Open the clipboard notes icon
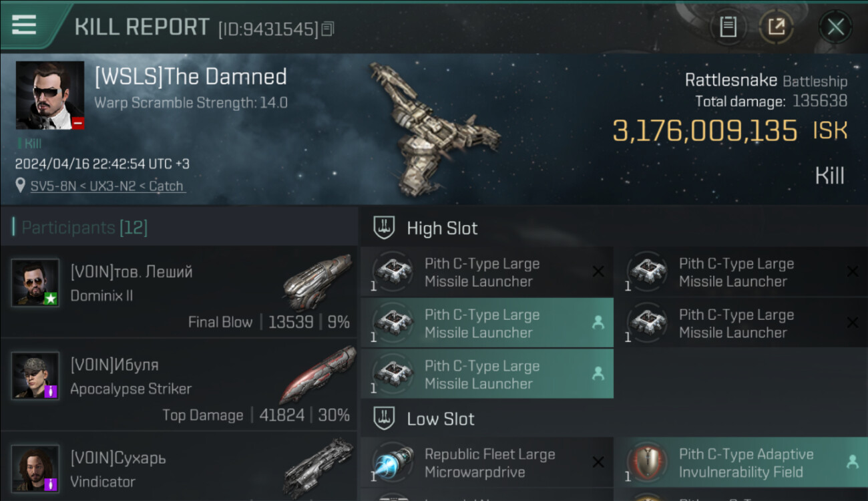Image resolution: width=868 pixels, height=501 pixels. coord(728,27)
